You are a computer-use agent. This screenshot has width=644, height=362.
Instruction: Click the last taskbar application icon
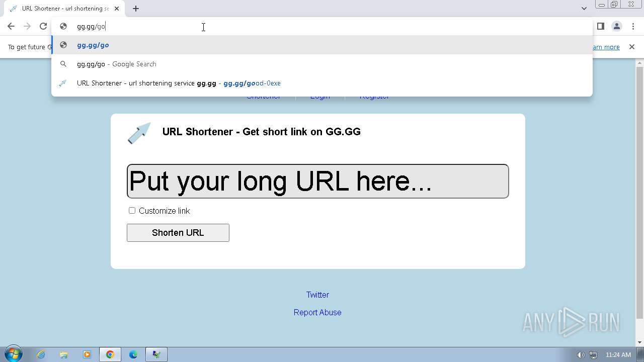point(156,354)
